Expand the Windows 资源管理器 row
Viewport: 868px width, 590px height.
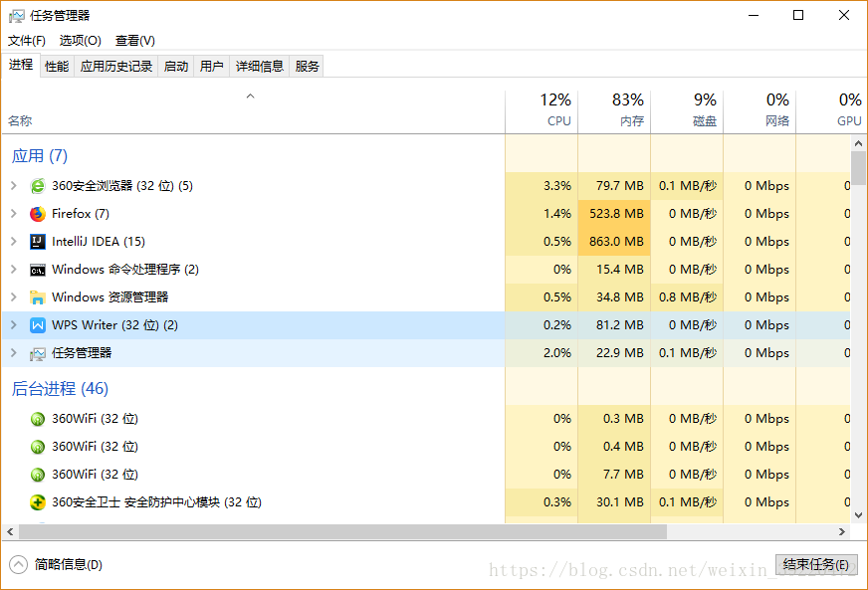coord(14,297)
